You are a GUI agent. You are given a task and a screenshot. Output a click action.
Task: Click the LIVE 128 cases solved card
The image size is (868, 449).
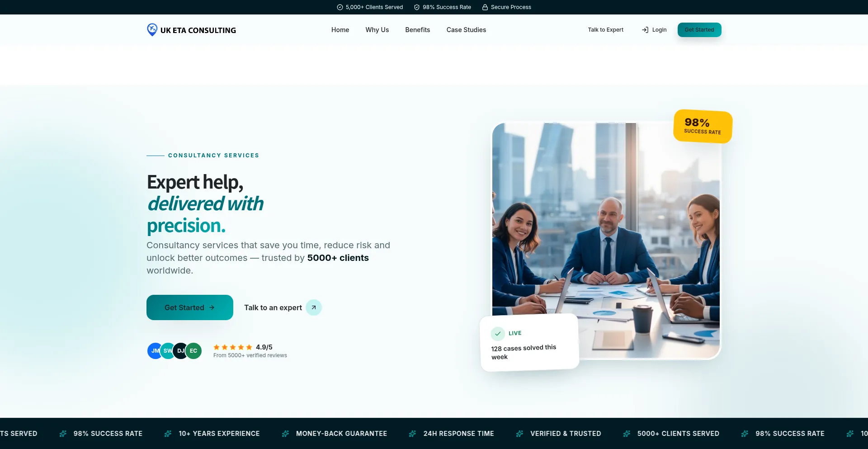tap(529, 343)
